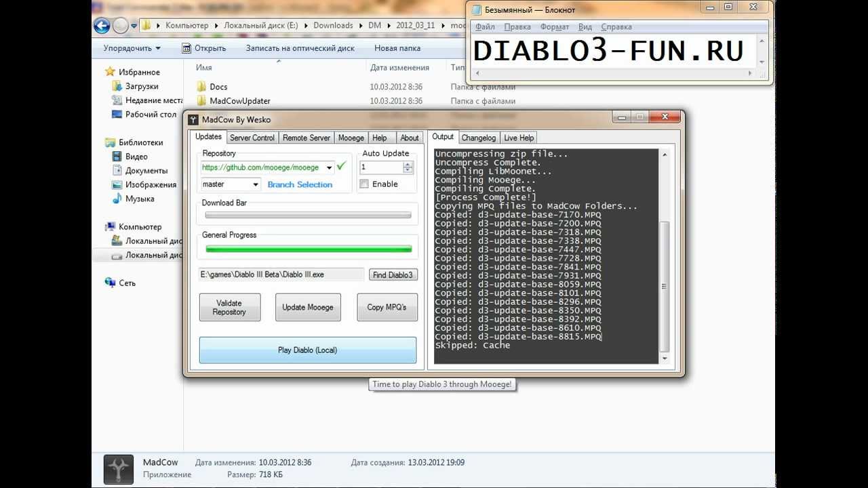Open the Docs folder icon

[201, 87]
